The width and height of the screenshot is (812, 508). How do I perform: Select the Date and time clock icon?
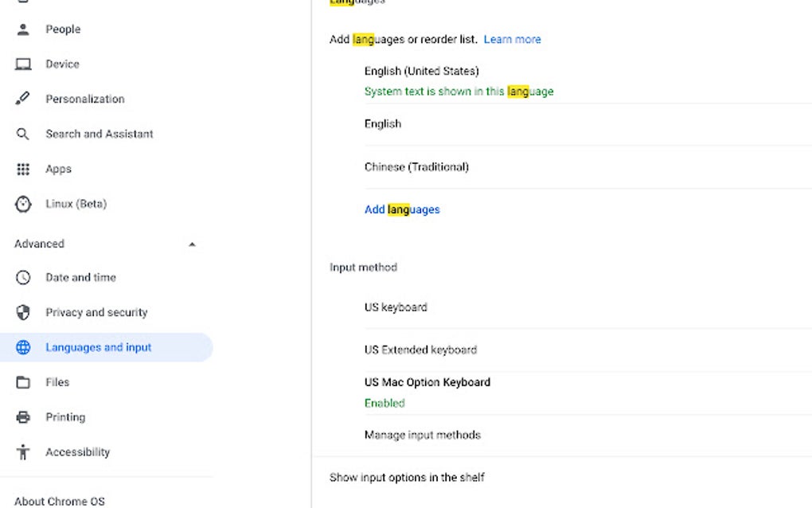(x=23, y=277)
